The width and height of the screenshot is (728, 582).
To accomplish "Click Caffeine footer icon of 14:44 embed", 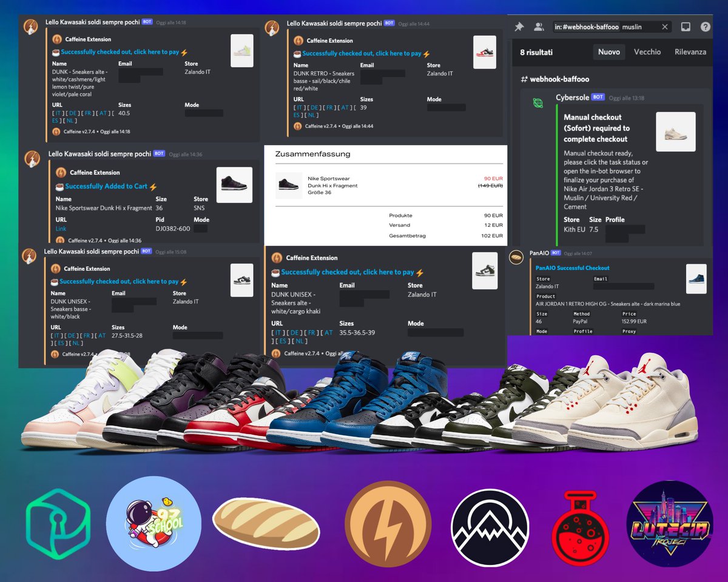I will [298, 127].
